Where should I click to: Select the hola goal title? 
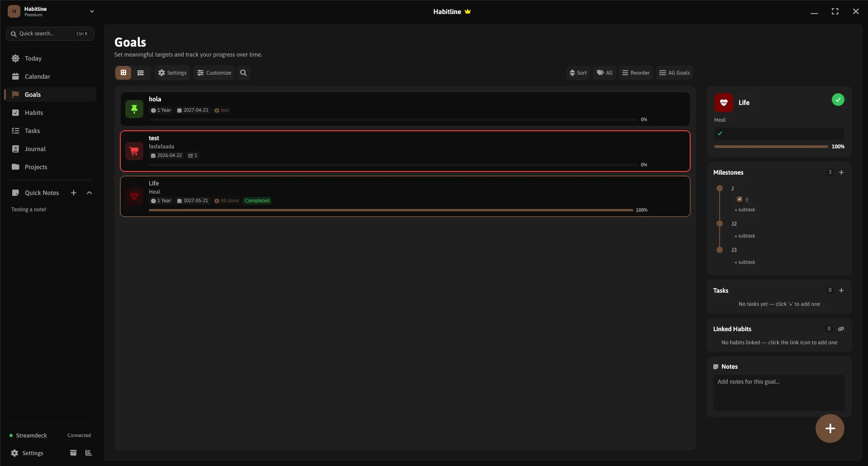[x=155, y=99]
